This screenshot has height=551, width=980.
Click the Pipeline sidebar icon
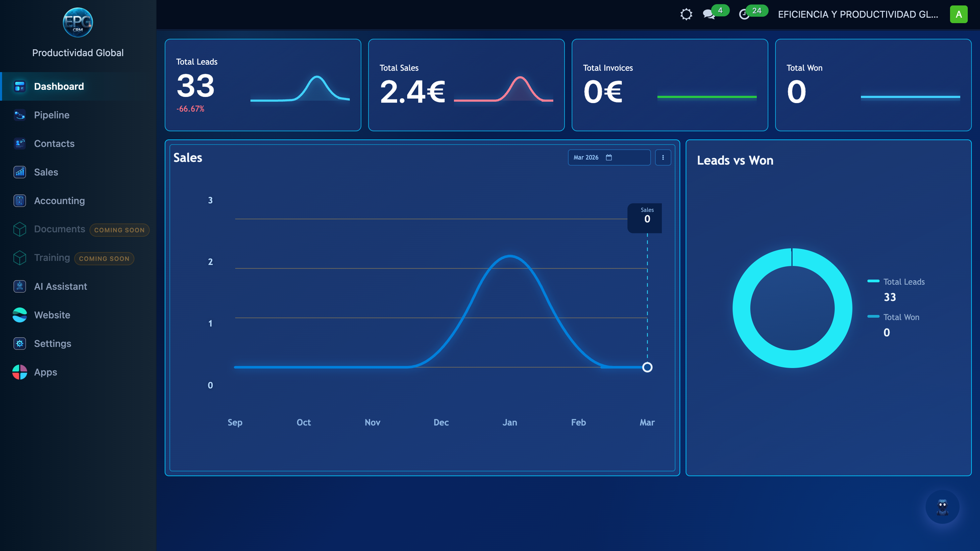(19, 115)
